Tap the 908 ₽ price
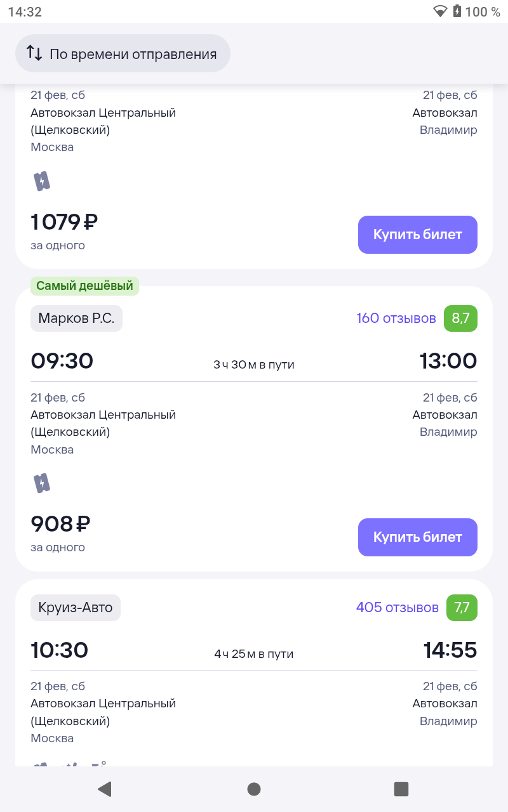This screenshot has height=812, width=508. [61, 524]
